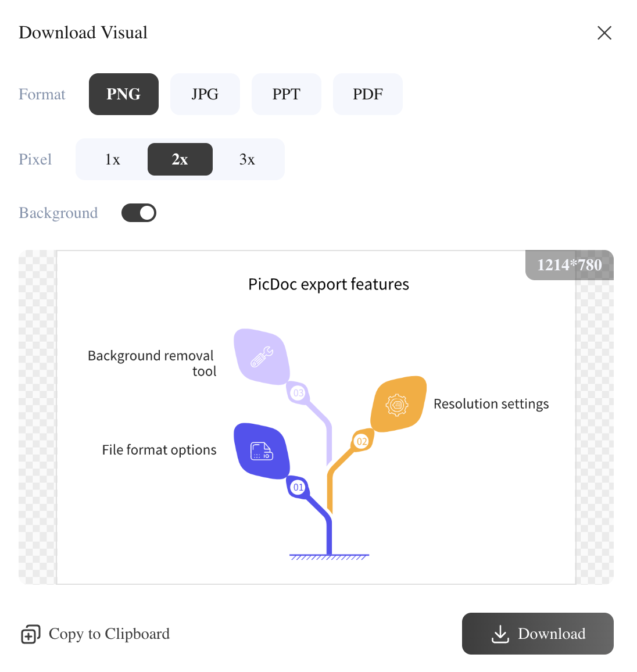Image resolution: width=637 pixels, height=672 pixels.
Task: Select 1x pixel scale
Action: point(113,159)
